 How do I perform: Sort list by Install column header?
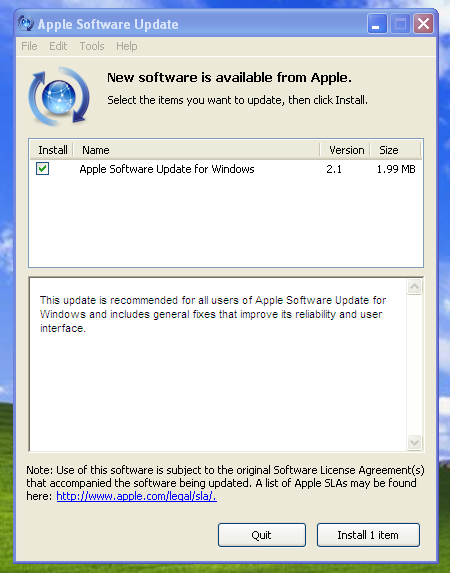point(52,150)
